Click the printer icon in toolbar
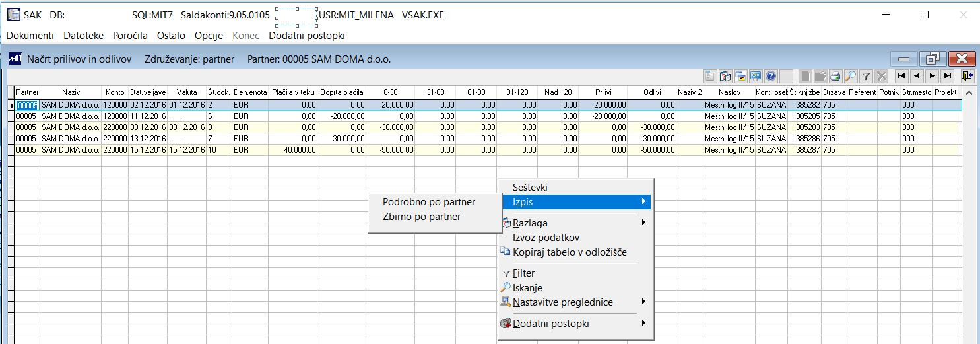 tap(835, 76)
